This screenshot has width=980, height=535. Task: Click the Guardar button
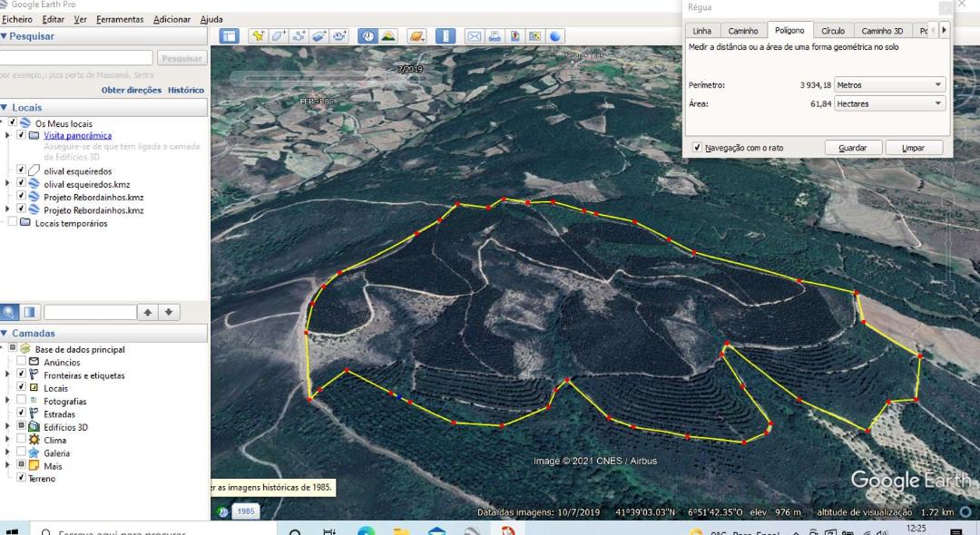(x=852, y=148)
